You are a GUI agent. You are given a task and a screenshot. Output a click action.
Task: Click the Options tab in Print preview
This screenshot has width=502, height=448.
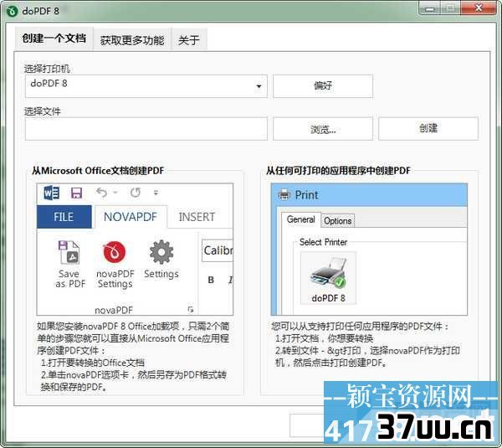click(x=338, y=221)
